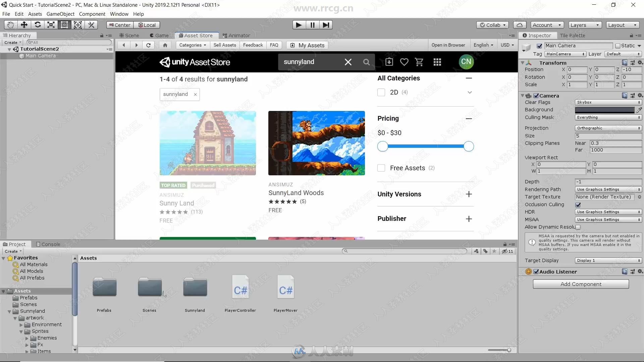Select the Rect tool
Screen dimensions: 644x362
tap(64, 25)
